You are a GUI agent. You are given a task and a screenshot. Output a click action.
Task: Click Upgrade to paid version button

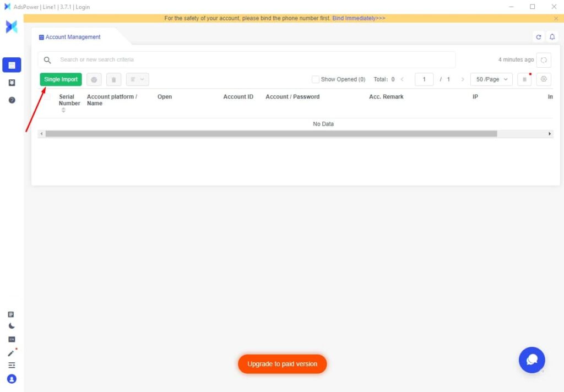click(282, 364)
